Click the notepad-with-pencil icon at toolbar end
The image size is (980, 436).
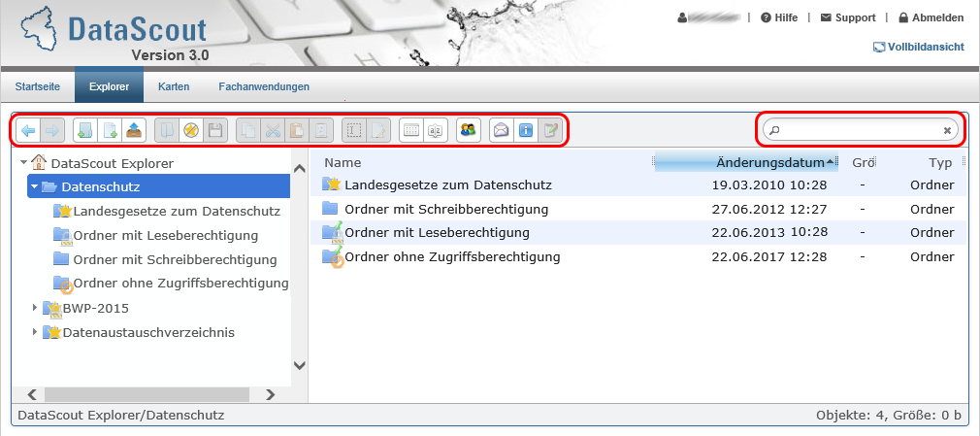coord(550,130)
